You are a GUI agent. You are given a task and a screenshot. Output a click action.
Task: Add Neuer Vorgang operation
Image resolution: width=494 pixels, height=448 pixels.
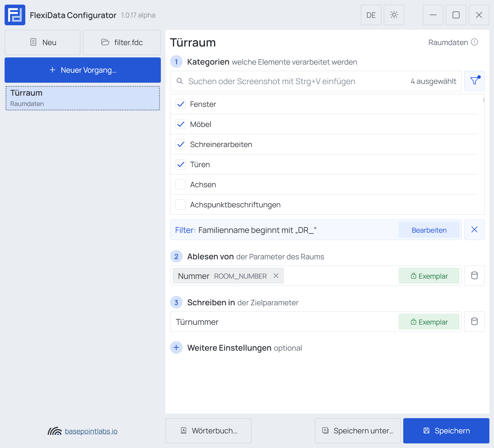click(x=83, y=70)
